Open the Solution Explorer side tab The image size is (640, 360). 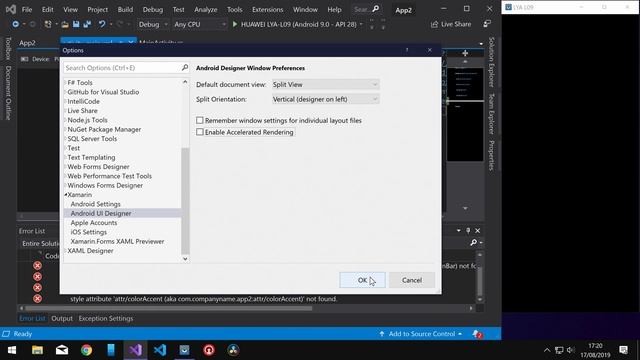[x=491, y=62]
